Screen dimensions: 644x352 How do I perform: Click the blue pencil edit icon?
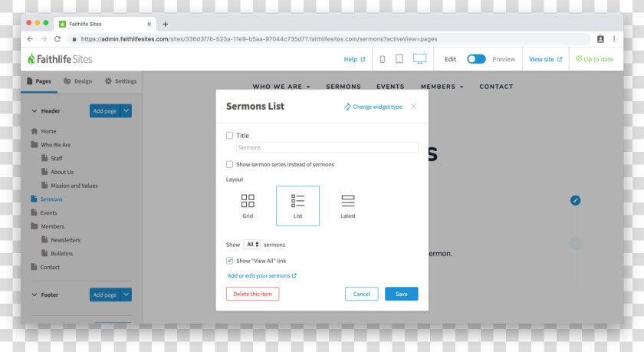(x=576, y=200)
